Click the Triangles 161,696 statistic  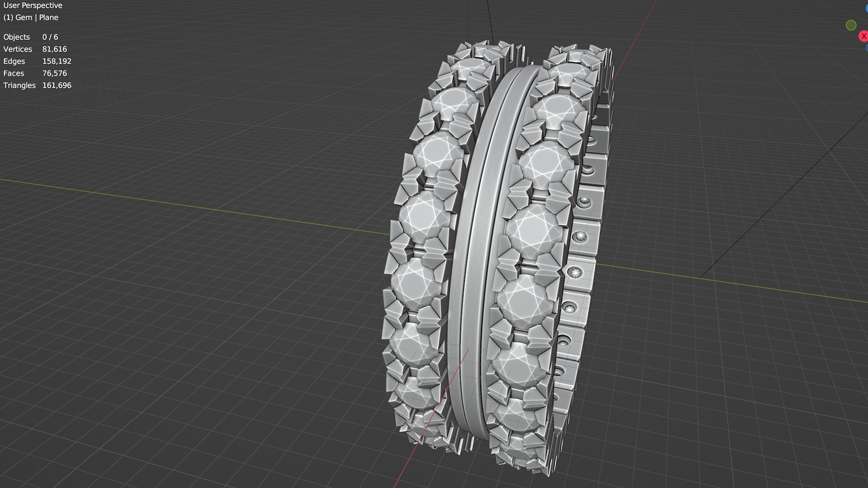tap(37, 85)
